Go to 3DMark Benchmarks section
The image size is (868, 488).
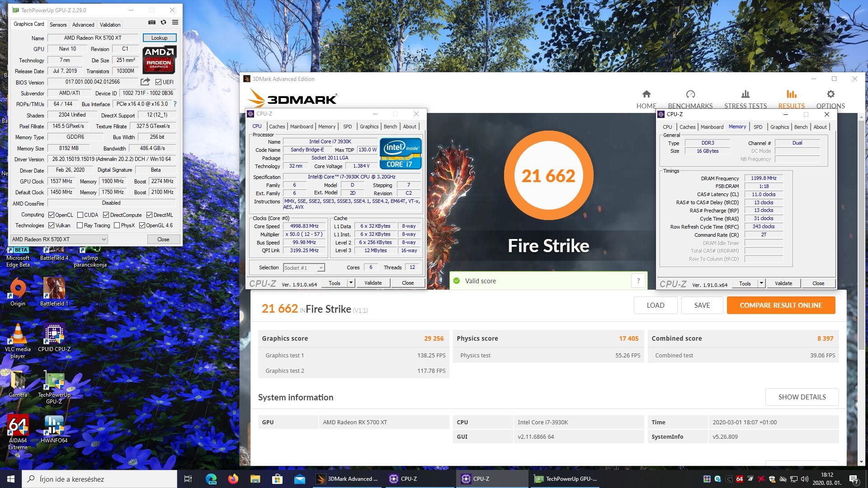690,99
